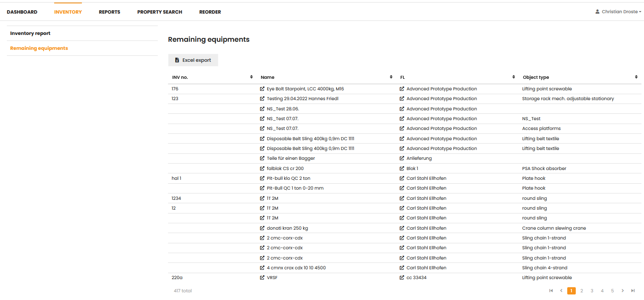Click link icon beside donati kran 250 kg
644x300 pixels.
click(x=262, y=228)
